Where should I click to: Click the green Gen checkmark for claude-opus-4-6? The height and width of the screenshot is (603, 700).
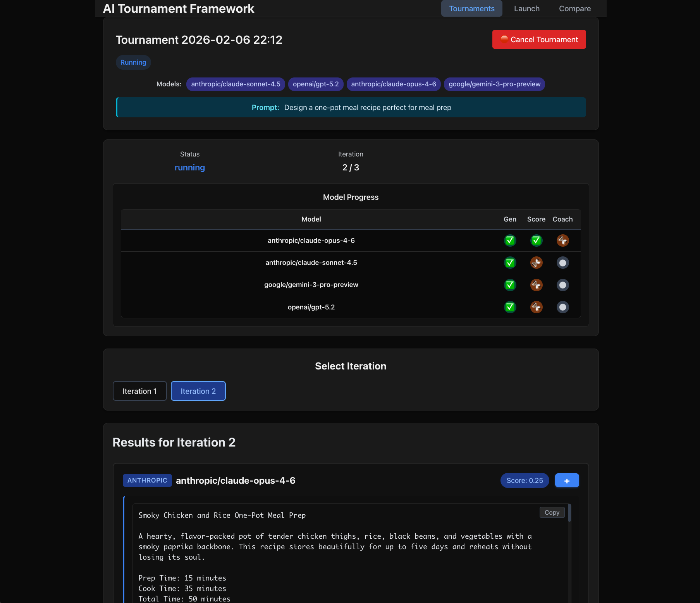pos(510,240)
